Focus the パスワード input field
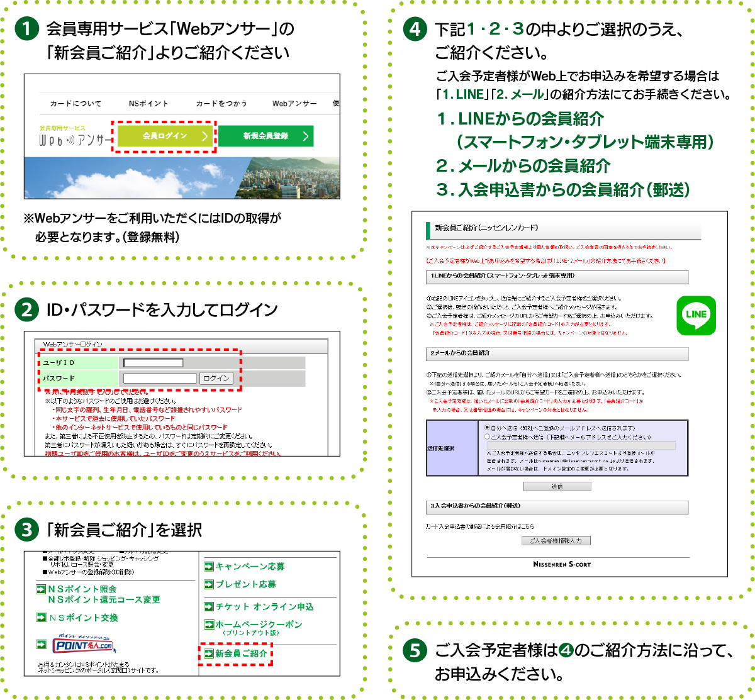Image resolution: width=755 pixels, height=700 pixels. pyautogui.click(x=160, y=378)
